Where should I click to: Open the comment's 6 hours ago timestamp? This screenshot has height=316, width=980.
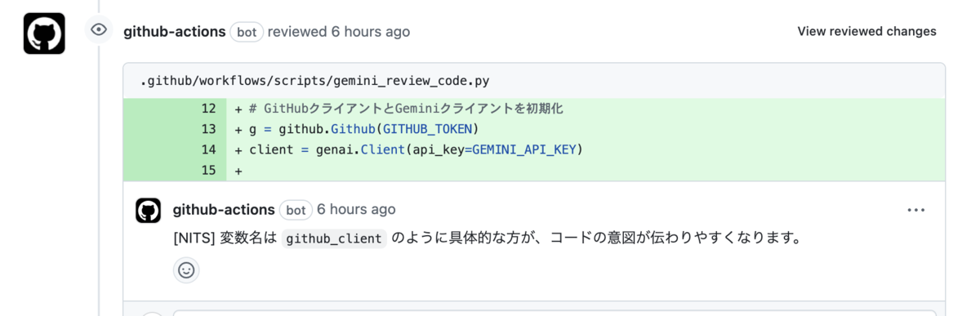356,210
